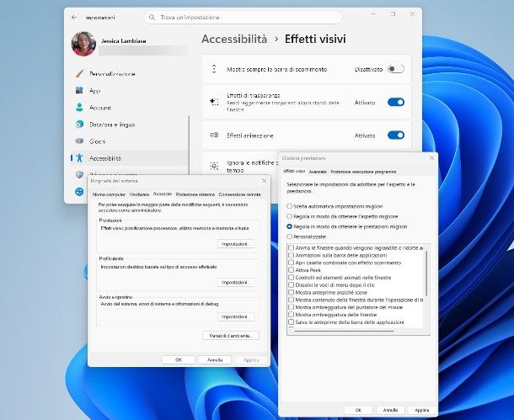Toggle Mostra sempre le barre di scorrimento
The width and height of the screenshot is (514, 420).
[396, 69]
